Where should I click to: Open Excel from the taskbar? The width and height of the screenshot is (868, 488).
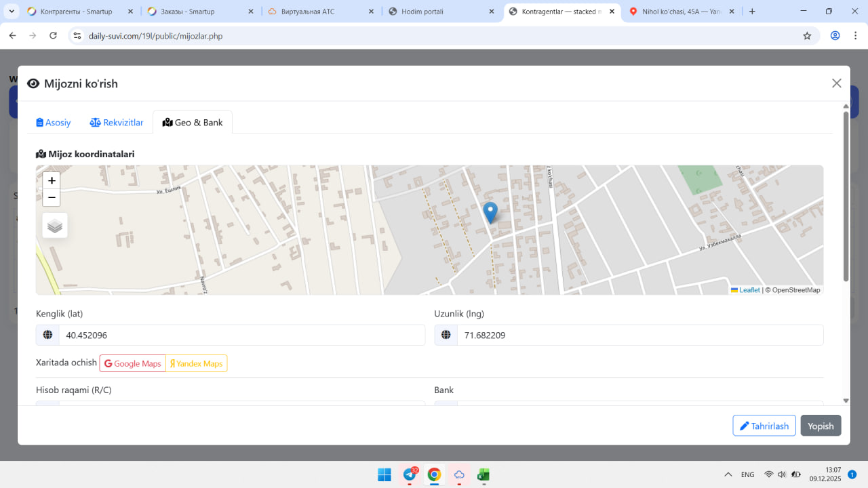pyautogui.click(x=484, y=474)
